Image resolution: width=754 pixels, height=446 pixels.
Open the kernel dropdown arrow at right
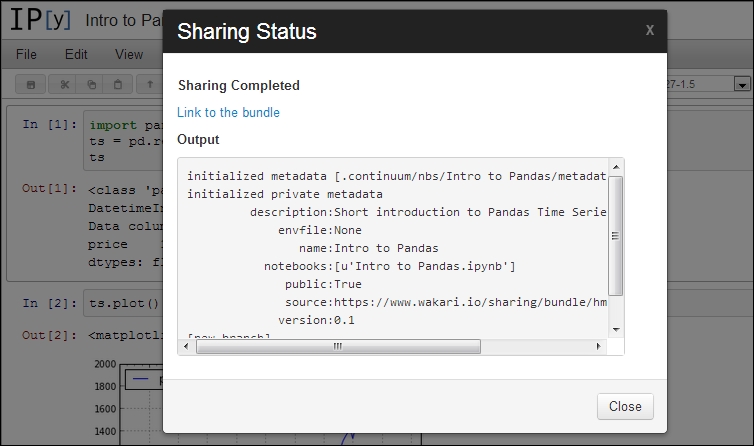pyautogui.click(x=742, y=85)
